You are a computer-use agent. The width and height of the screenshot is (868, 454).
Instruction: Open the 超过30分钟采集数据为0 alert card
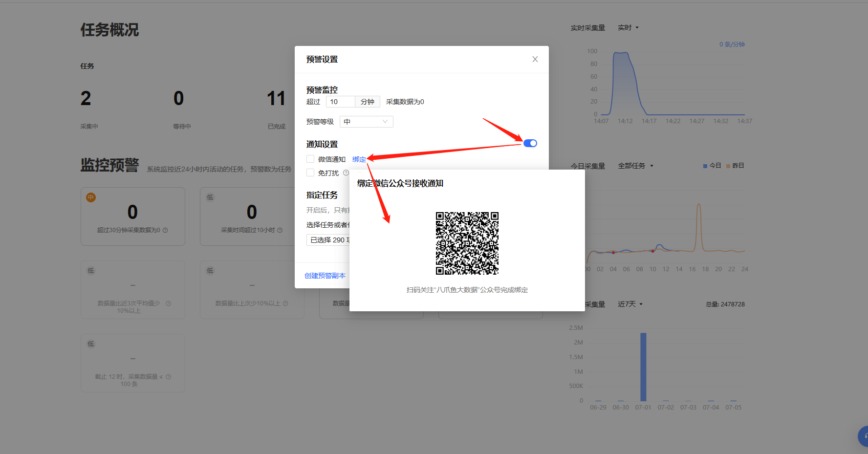coord(133,216)
